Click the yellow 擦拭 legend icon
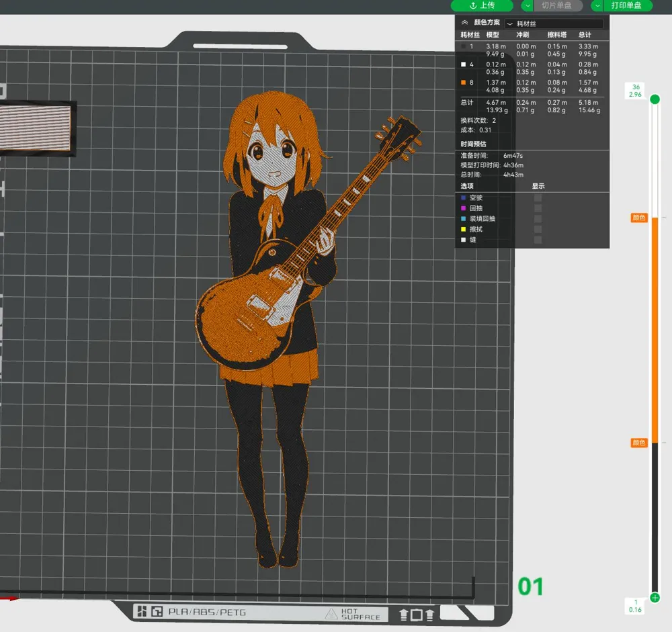Screen dimensions: 672x632 pyautogui.click(x=463, y=229)
